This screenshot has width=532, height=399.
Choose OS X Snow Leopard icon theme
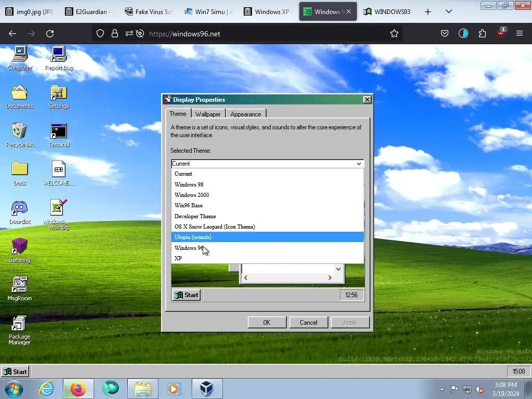pos(268,227)
